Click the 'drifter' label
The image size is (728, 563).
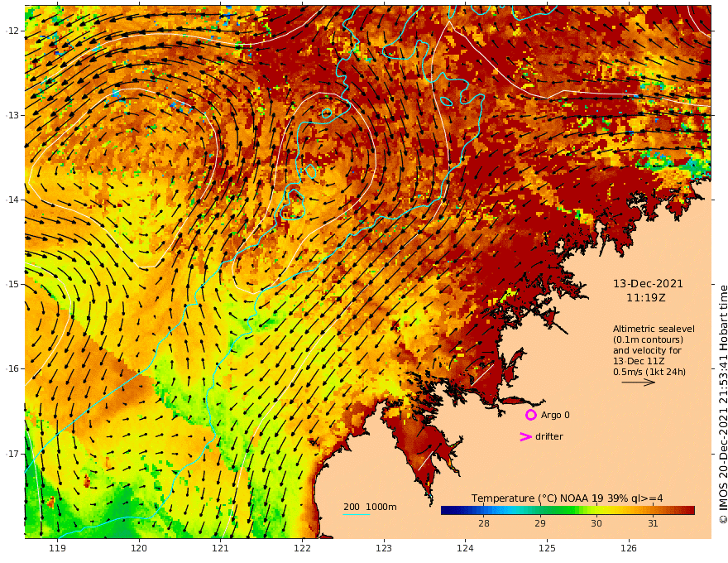point(548,436)
